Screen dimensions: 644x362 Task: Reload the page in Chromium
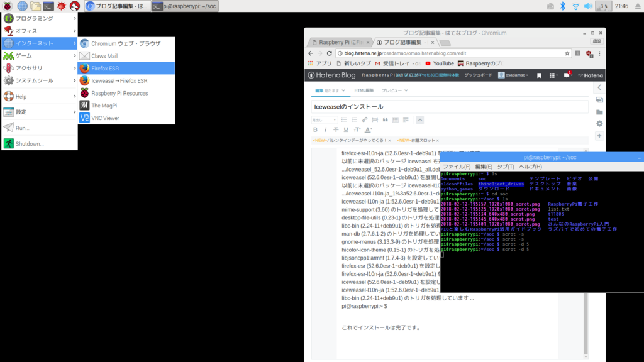click(329, 53)
